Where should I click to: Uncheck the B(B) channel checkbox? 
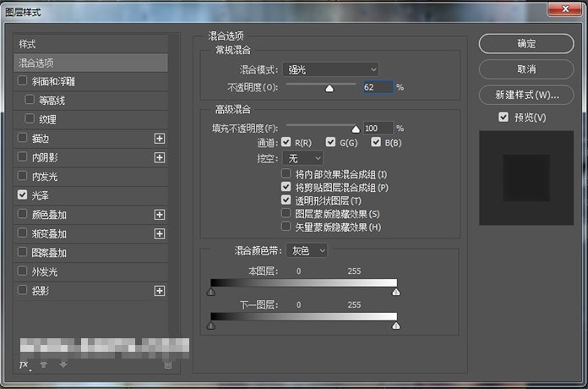tap(376, 142)
